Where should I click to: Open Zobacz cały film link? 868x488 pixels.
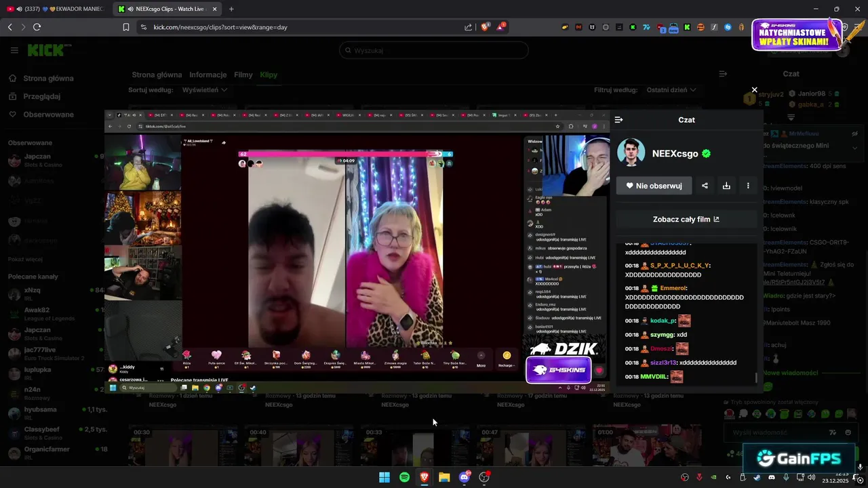[686, 219]
